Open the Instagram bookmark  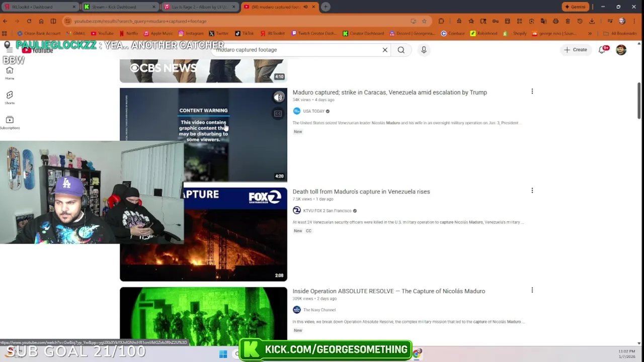pyautogui.click(x=191, y=34)
